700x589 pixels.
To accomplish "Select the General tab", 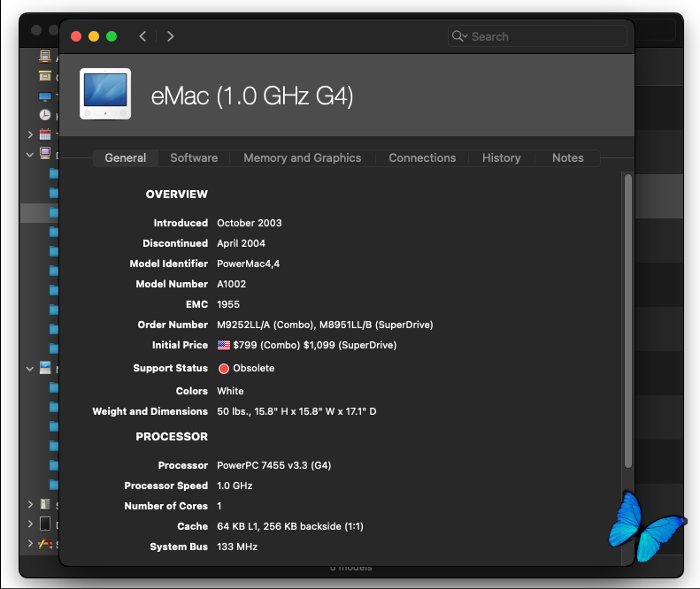I will (126, 158).
